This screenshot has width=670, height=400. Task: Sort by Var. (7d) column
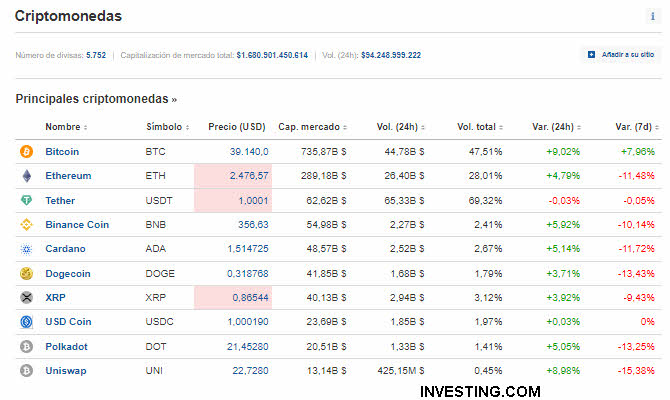point(635,127)
